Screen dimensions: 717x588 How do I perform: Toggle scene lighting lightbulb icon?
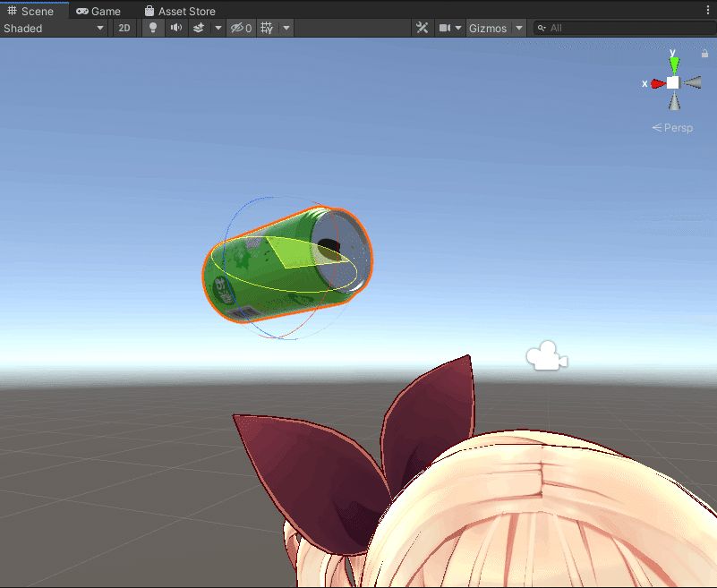pyautogui.click(x=153, y=29)
